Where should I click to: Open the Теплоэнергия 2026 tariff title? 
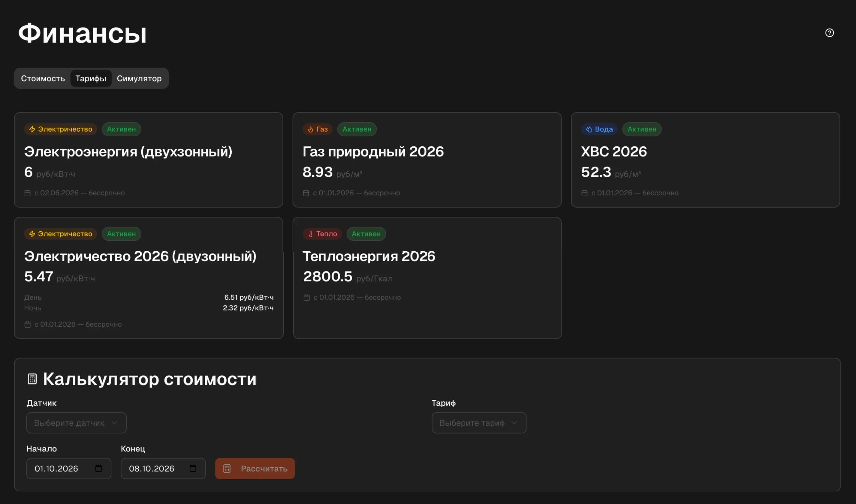[369, 256]
